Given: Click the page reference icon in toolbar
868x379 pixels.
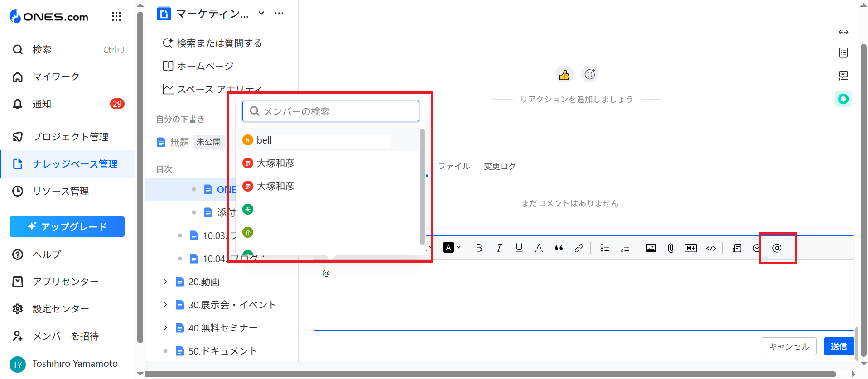Looking at the screenshot, I should (x=737, y=248).
